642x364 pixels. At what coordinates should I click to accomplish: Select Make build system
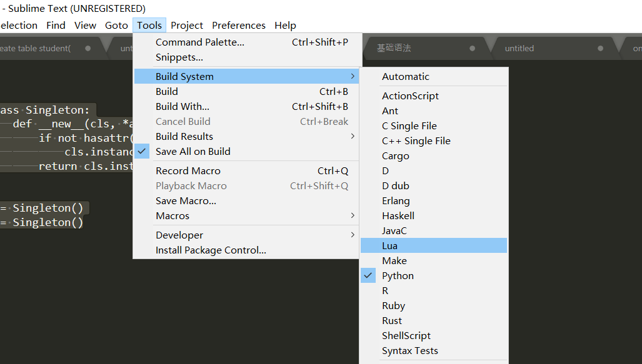pos(434,260)
